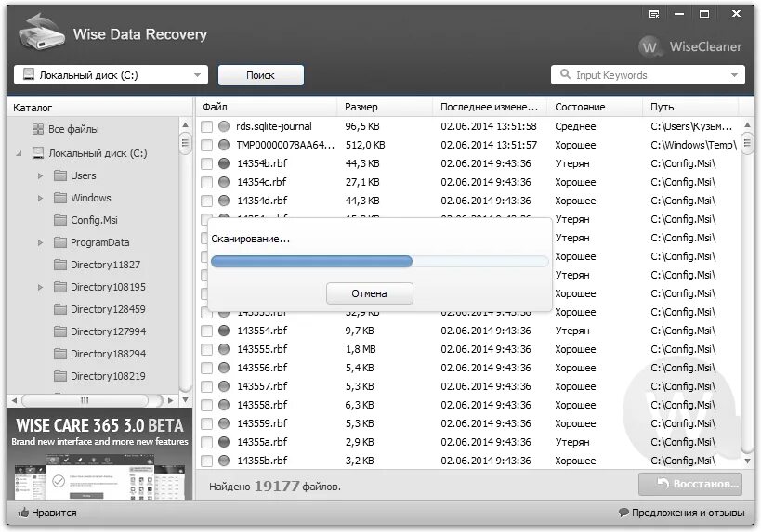Tick the 14354c.rbf checkbox
This screenshot has height=532, width=761.
coord(207,182)
